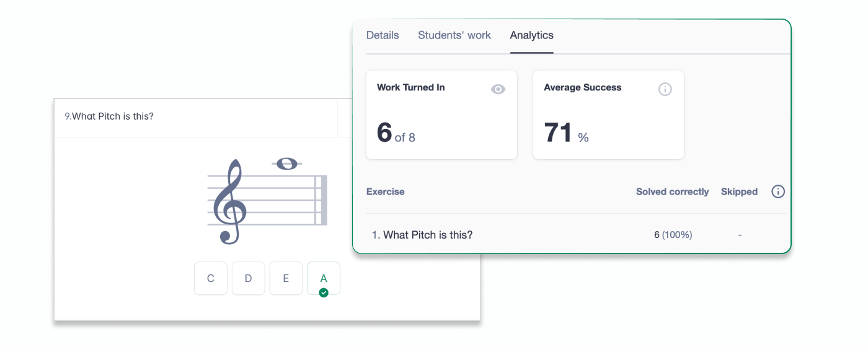Choose answer D
Image resolution: width=868 pixels, height=347 pixels.
point(248,278)
